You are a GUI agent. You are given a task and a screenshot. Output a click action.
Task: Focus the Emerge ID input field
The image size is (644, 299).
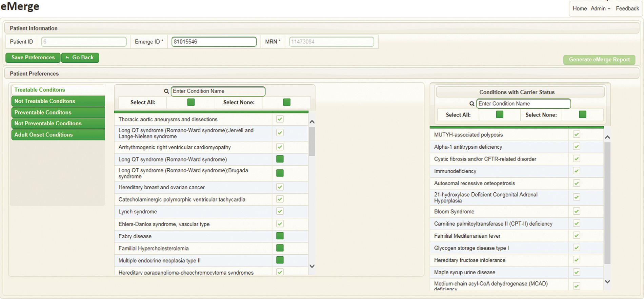[x=214, y=42]
